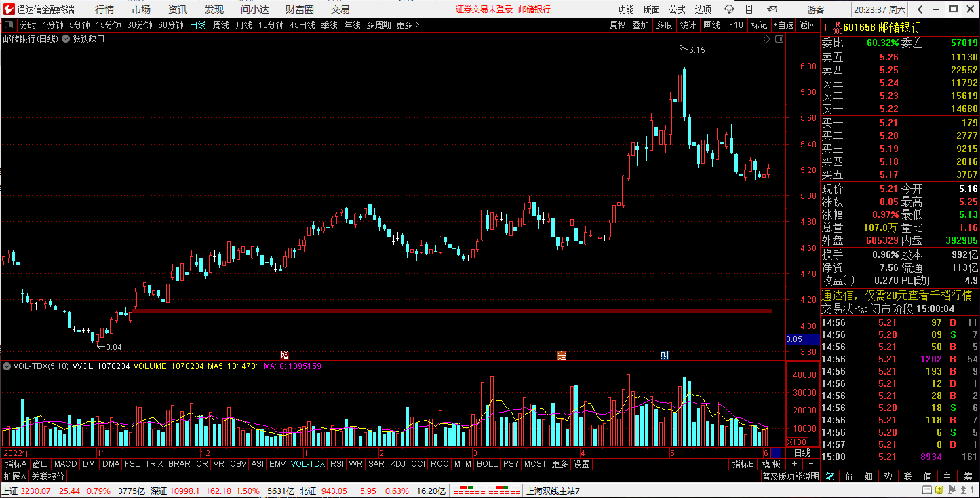This screenshot has width=980, height=498.
Task: Switch to 30分钟 period
Action: point(140,25)
